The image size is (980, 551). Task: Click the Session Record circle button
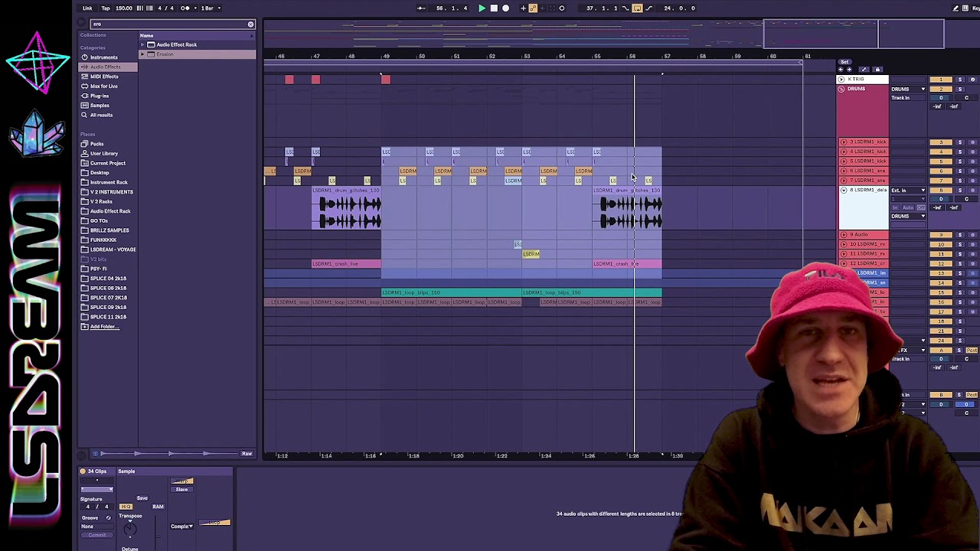pos(562,8)
